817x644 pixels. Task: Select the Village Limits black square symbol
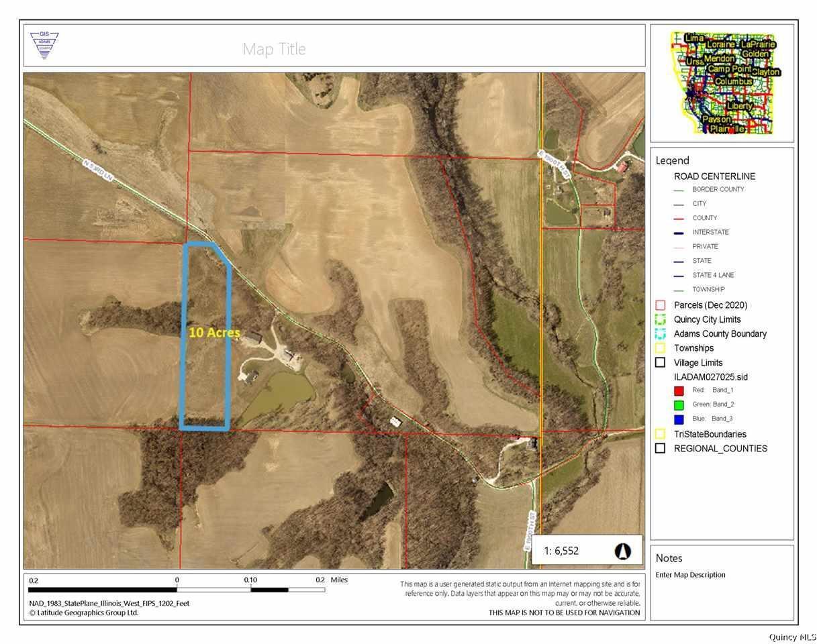click(660, 362)
